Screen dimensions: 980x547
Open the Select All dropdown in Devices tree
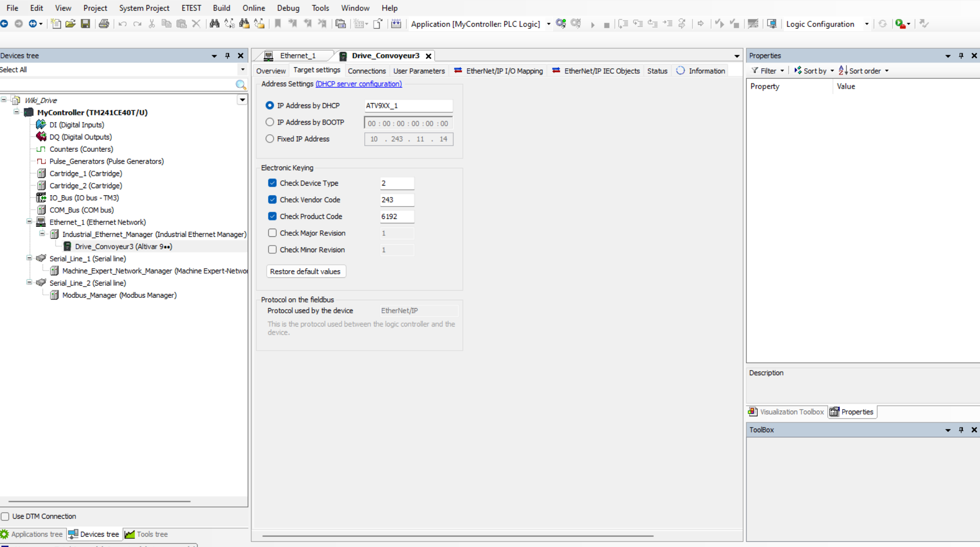[242, 70]
